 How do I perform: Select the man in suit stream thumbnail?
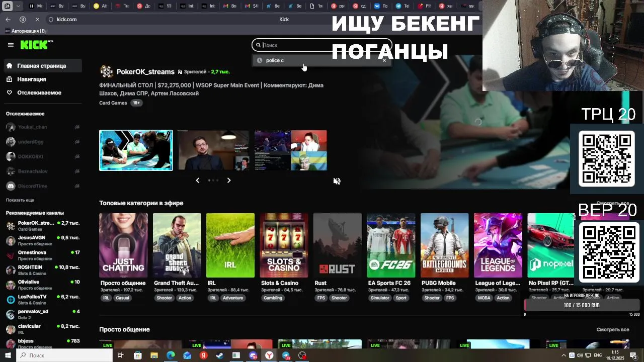[213, 150]
